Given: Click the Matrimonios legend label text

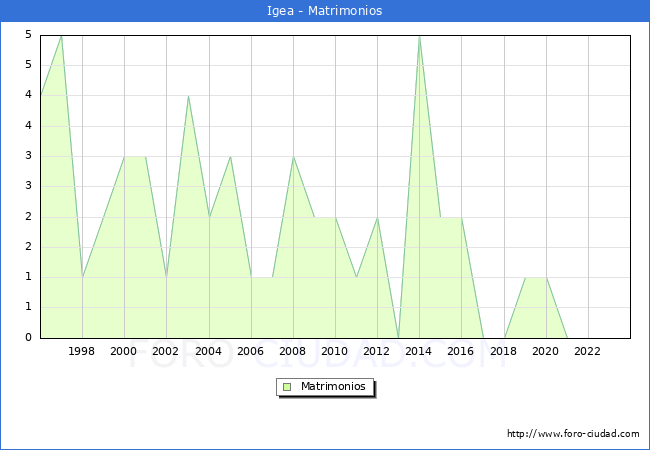Looking at the screenshot, I should point(331,386).
